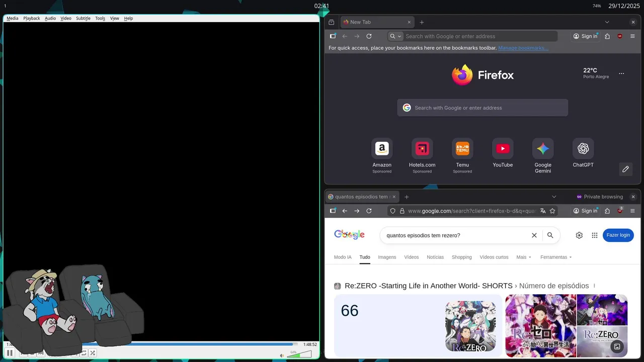The width and height of the screenshot is (644, 362).
Task: List all tabs dropdown in top Firefox window
Action: (607, 22)
